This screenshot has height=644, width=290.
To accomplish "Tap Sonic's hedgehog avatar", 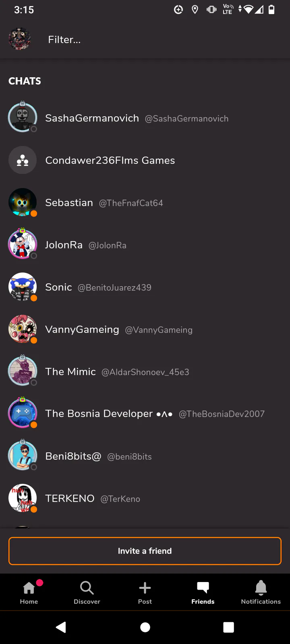I will 23,287.
